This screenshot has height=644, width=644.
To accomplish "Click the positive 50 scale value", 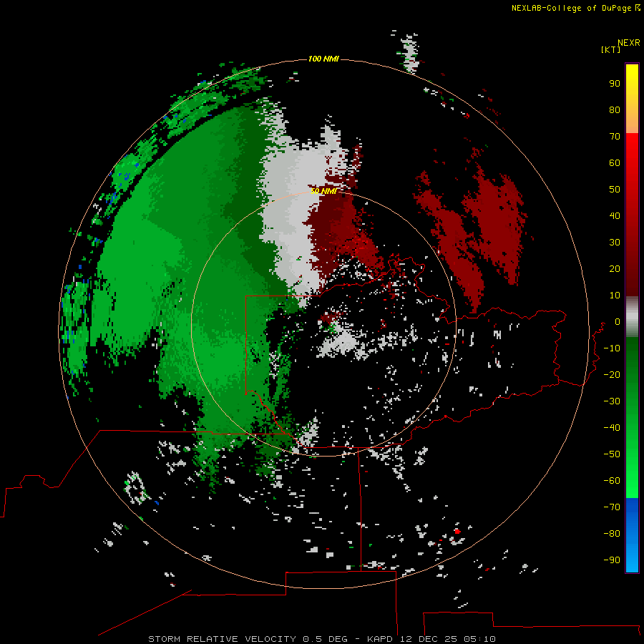I will pos(615,190).
